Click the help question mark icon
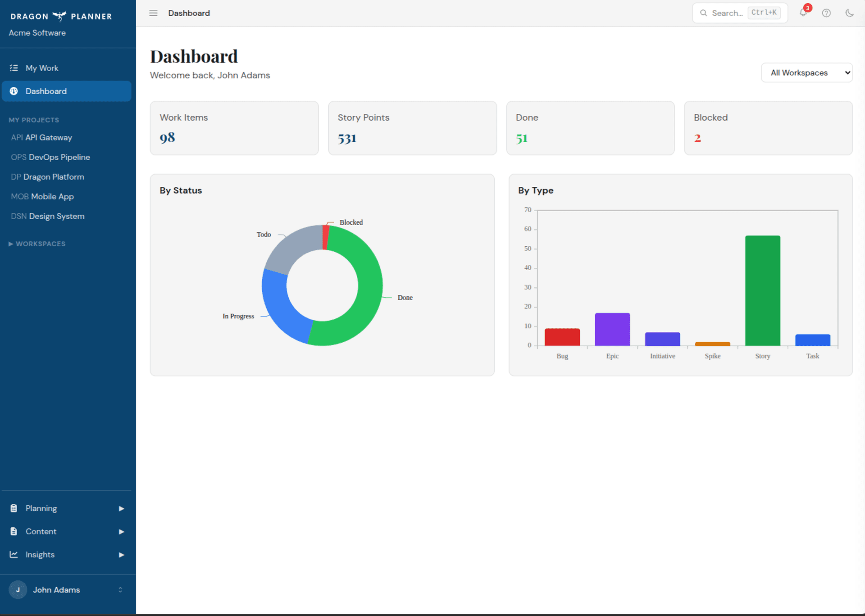 (827, 13)
